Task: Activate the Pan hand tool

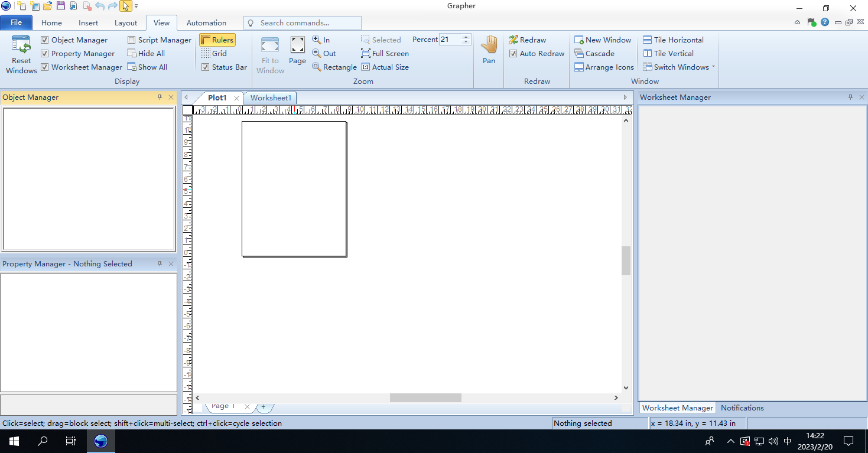Action: tap(489, 50)
